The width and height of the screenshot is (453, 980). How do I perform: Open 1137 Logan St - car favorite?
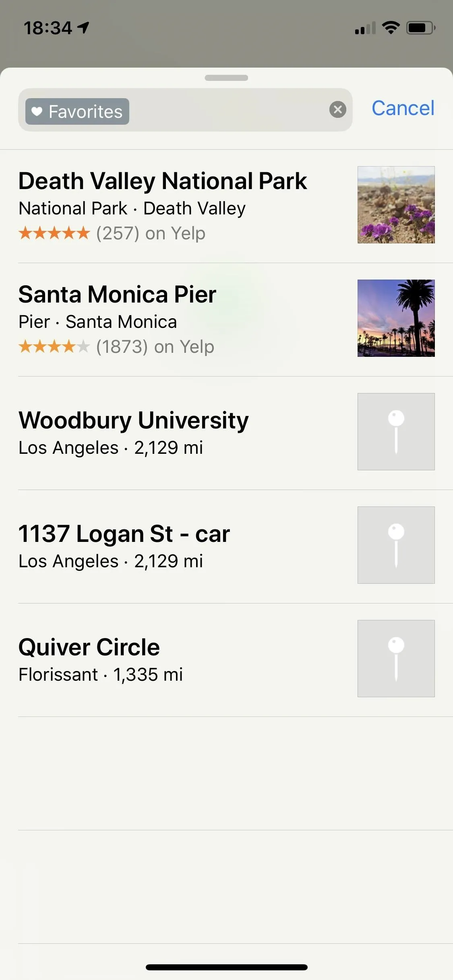tap(226, 547)
